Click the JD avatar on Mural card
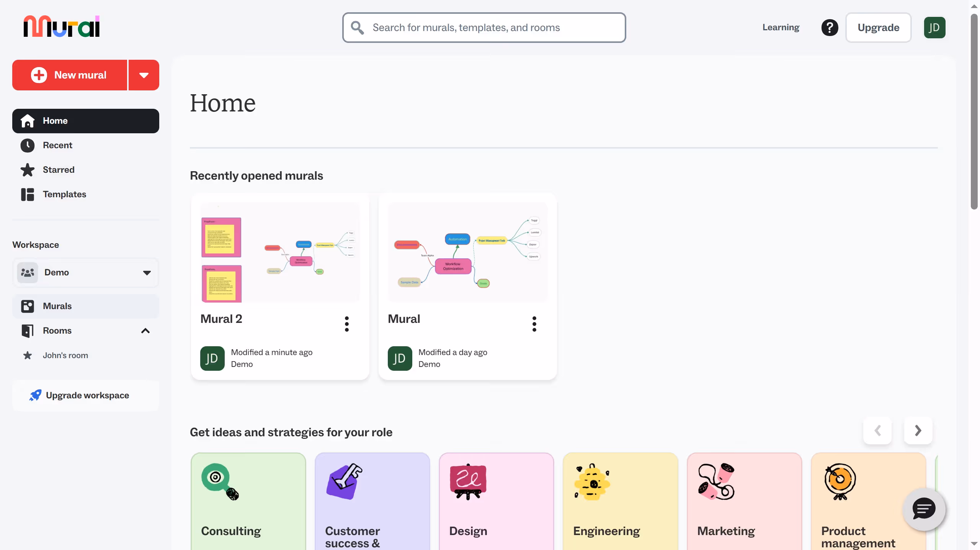The width and height of the screenshot is (980, 550). [x=400, y=358]
